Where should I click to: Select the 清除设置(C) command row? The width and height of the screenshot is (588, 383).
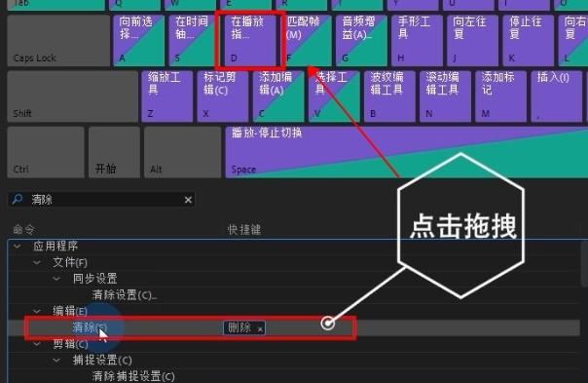point(294,295)
